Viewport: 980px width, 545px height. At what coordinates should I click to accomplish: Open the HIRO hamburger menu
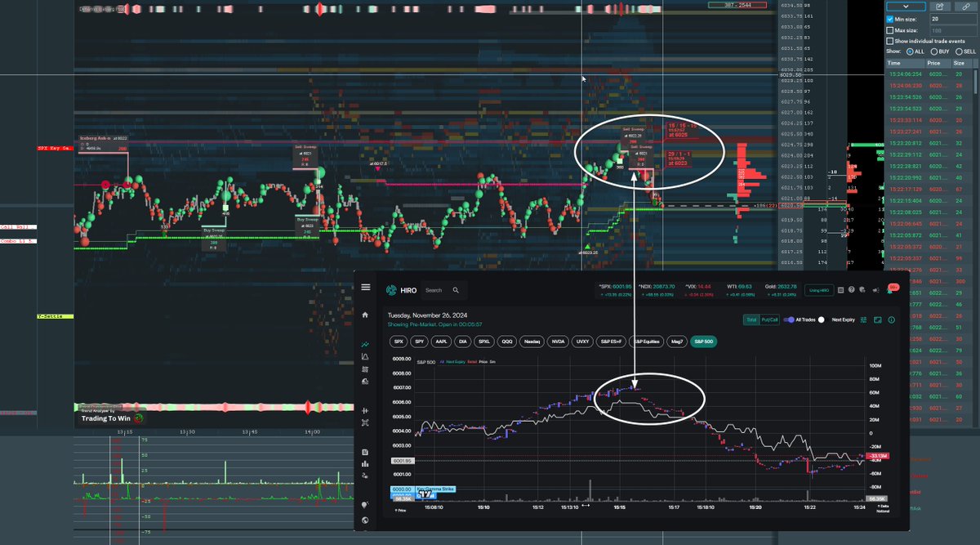pos(365,288)
